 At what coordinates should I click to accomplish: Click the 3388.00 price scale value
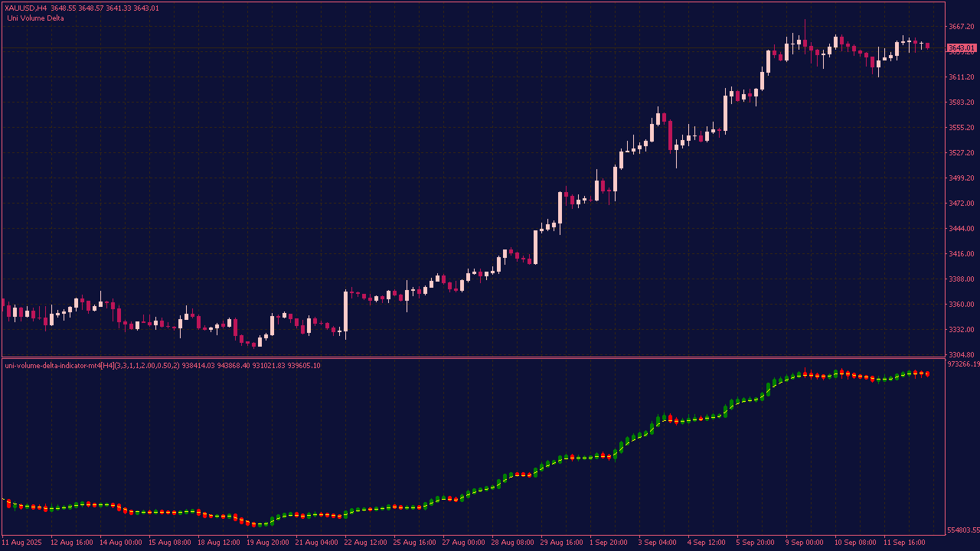point(961,279)
